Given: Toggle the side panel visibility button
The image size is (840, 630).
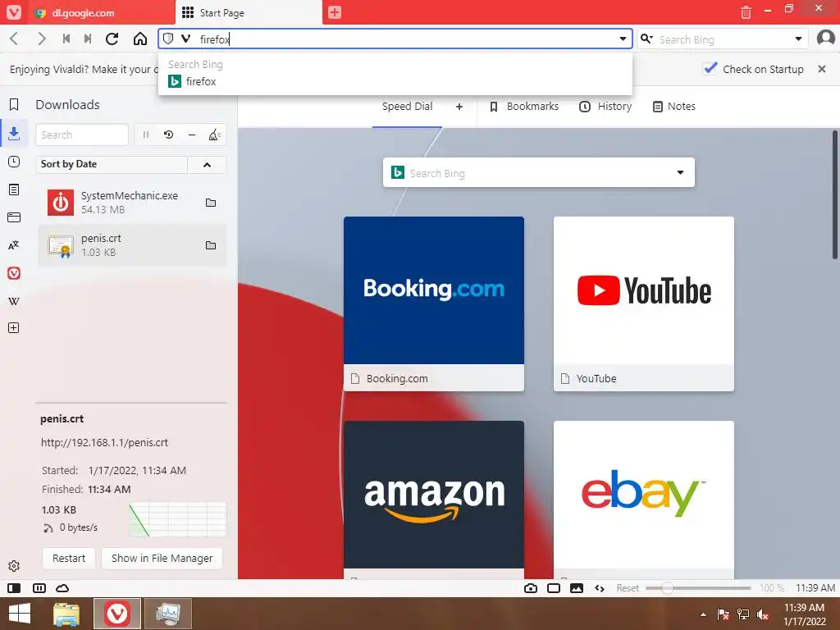Looking at the screenshot, I should [x=15, y=588].
